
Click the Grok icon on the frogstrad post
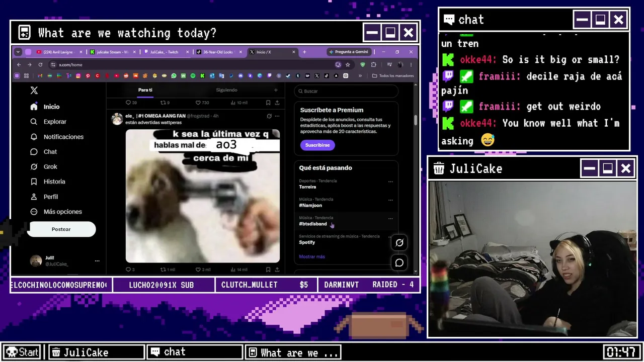[x=269, y=116]
